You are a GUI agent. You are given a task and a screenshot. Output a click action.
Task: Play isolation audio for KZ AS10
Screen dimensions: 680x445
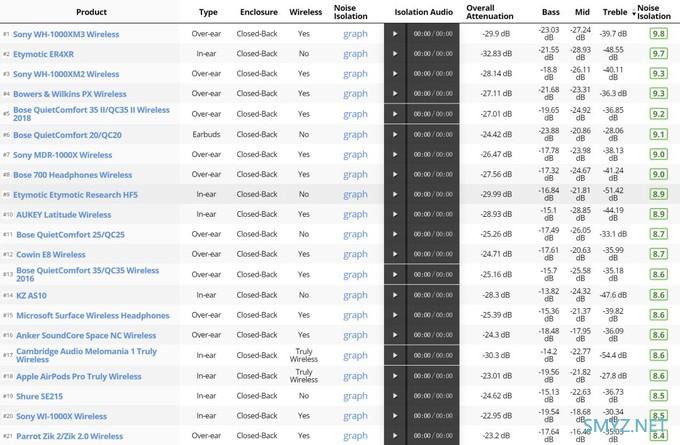pyautogui.click(x=395, y=295)
